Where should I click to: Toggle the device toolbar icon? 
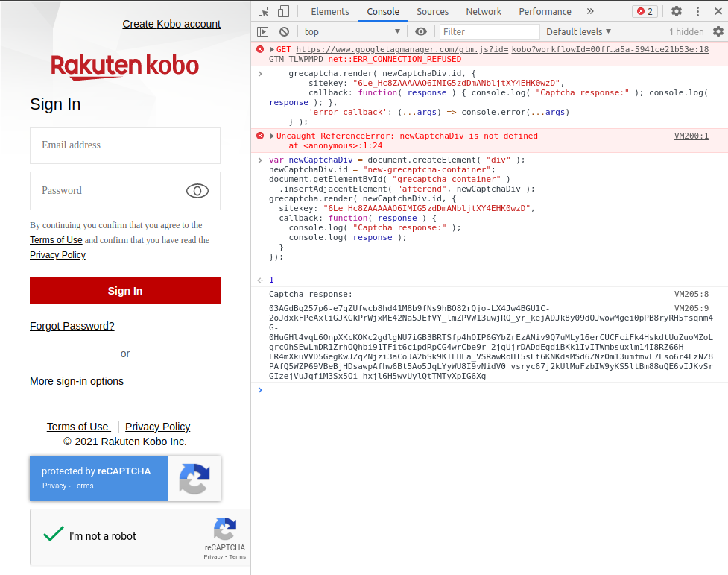click(x=283, y=12)
